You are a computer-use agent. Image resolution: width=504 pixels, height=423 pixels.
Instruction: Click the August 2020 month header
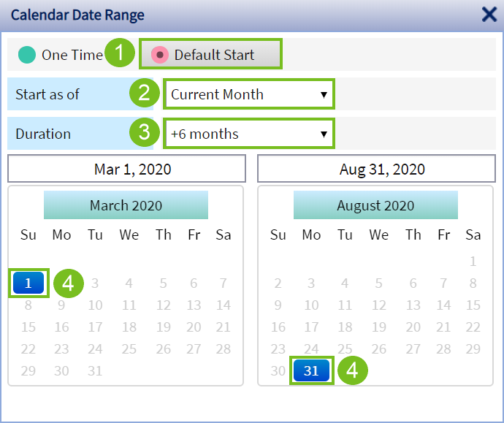coord(375,205)
